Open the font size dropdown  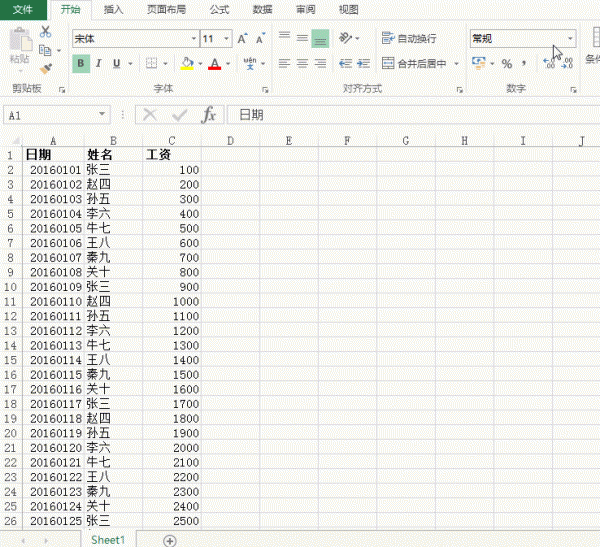(226, 39)
